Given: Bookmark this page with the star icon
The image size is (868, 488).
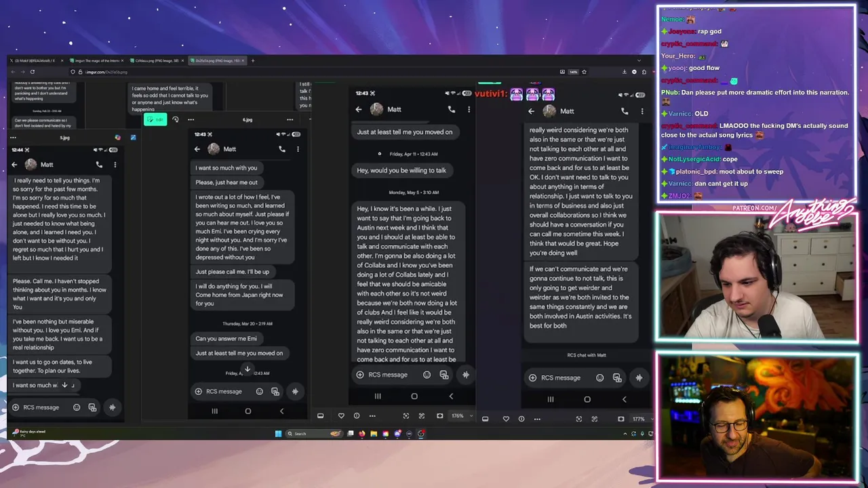Looking at the screenshot, I should (584, 72).
